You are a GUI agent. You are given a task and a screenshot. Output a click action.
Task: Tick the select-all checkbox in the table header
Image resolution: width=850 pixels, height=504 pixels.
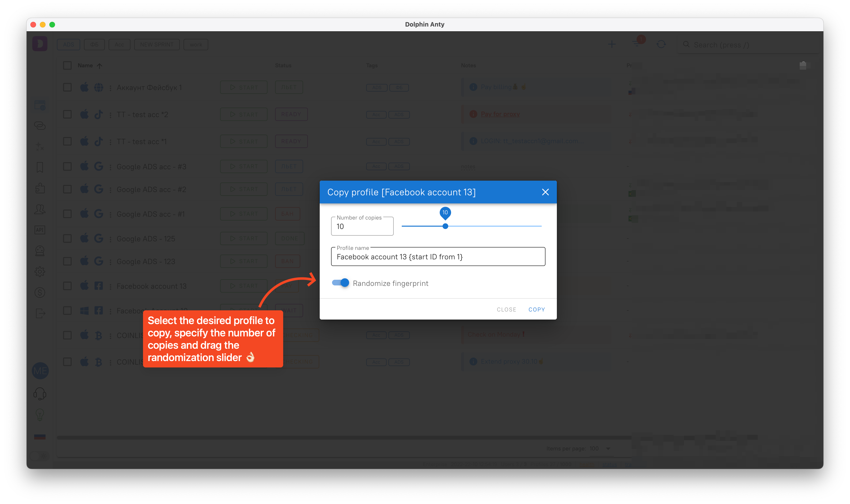[x=67, y=65]
